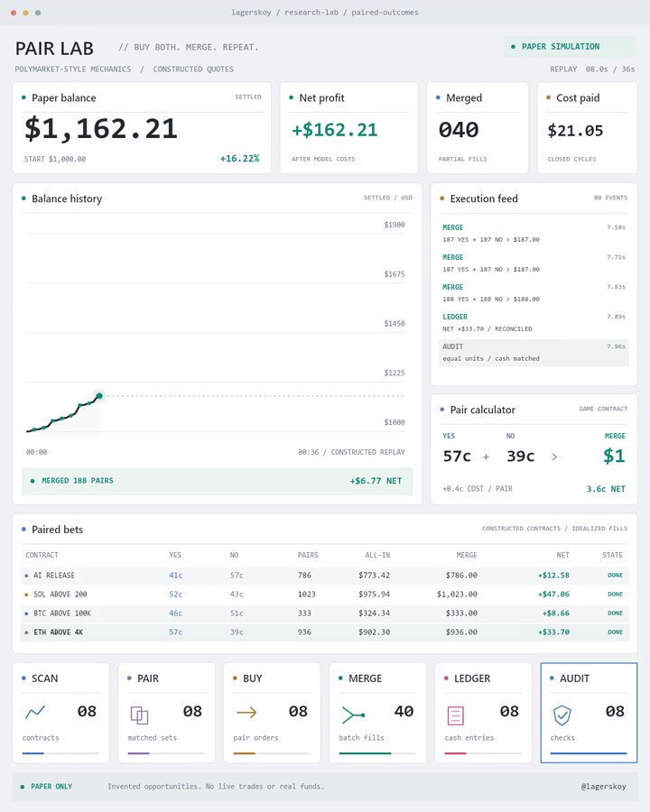The height and width of the screenshot is (812, 650).
Task: Click the MERGE event at 7.58s
Action: tap(534, 234)
